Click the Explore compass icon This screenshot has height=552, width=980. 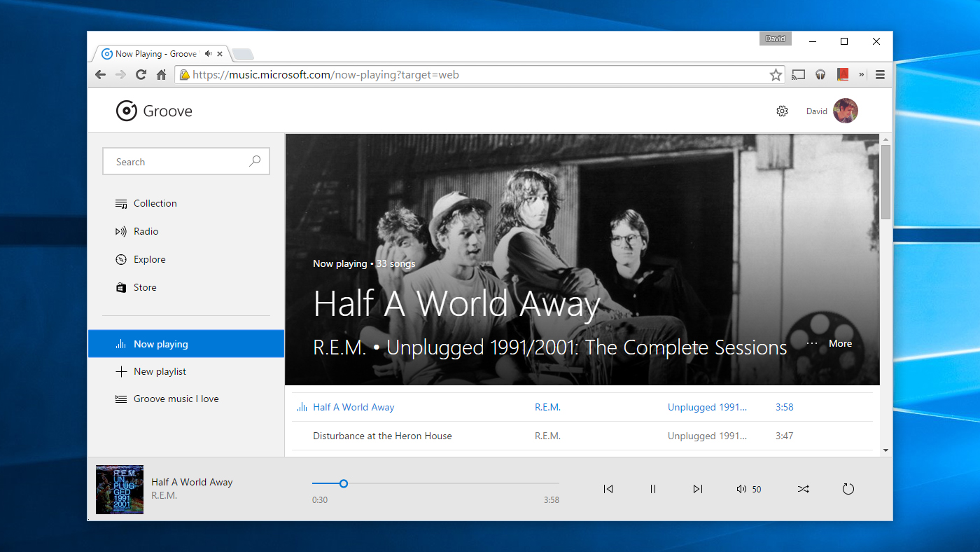click(x=121, y=259)
